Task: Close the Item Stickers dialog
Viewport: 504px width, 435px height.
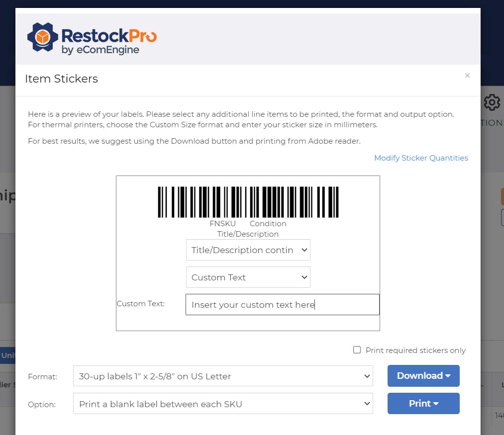Action: pyautogui.click(x=467, y=76)
